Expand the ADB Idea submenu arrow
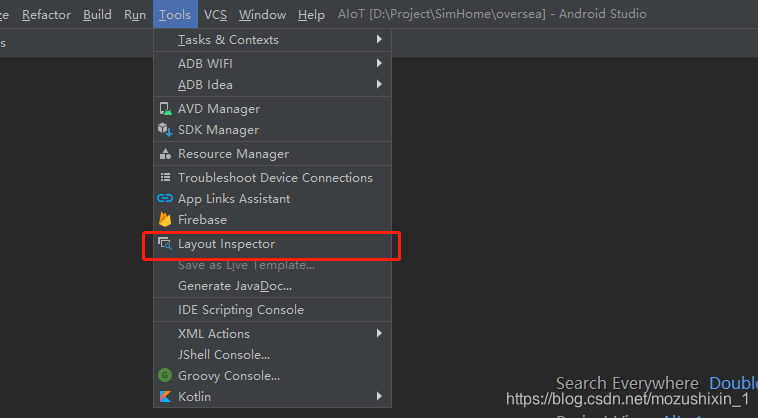Viewport: 758px width, 418px height. click(x=379, y=84)
